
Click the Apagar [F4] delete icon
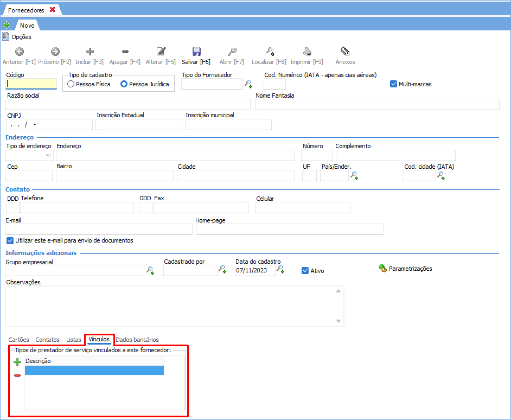tap(125, 52)
